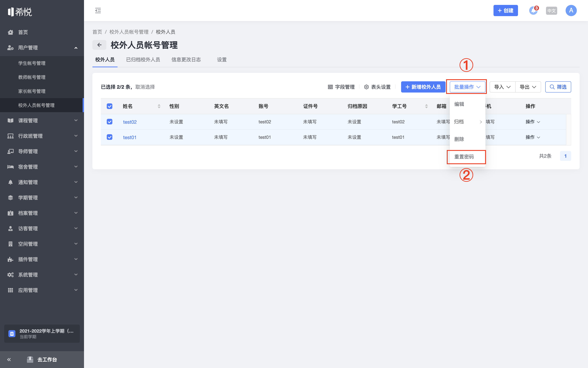
Task: Open 学生帐号管理 in sidebar
Action: (32, 63)
